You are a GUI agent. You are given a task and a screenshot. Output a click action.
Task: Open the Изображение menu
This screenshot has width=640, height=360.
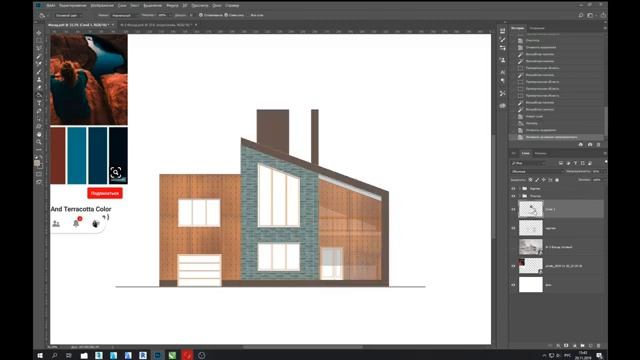102,5
